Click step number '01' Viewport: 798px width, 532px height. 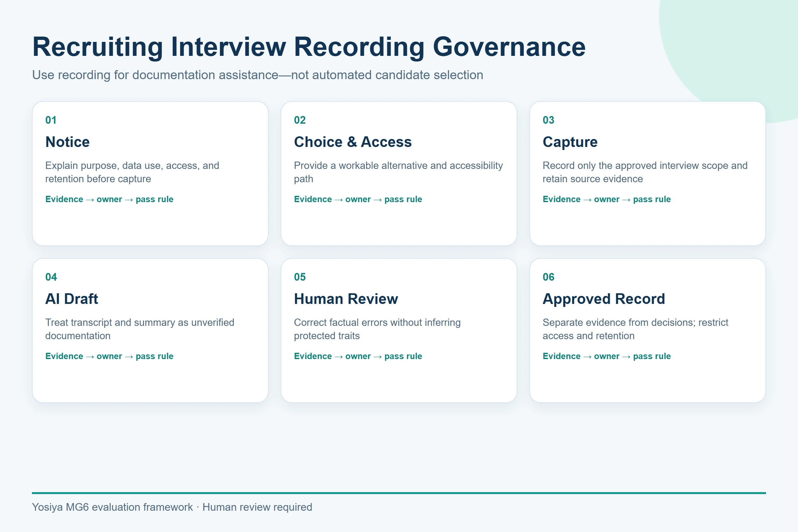click(x=51, y=120)
